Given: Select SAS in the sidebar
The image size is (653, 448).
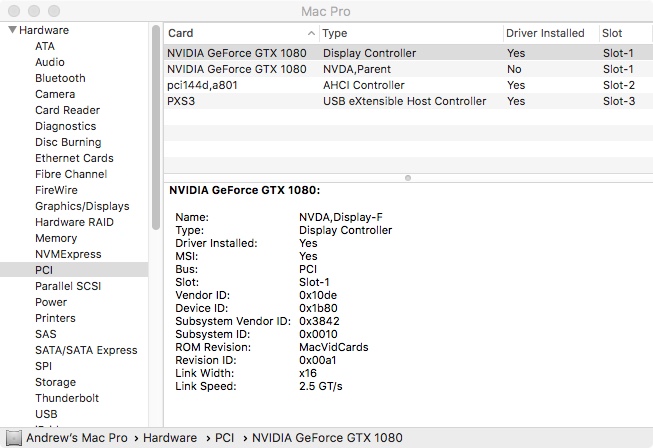Looking at the screenshot, I should click(46, 334).
